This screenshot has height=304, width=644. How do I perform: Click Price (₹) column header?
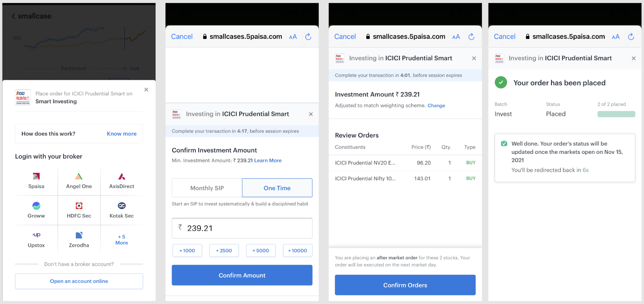[x=421, y=147]
